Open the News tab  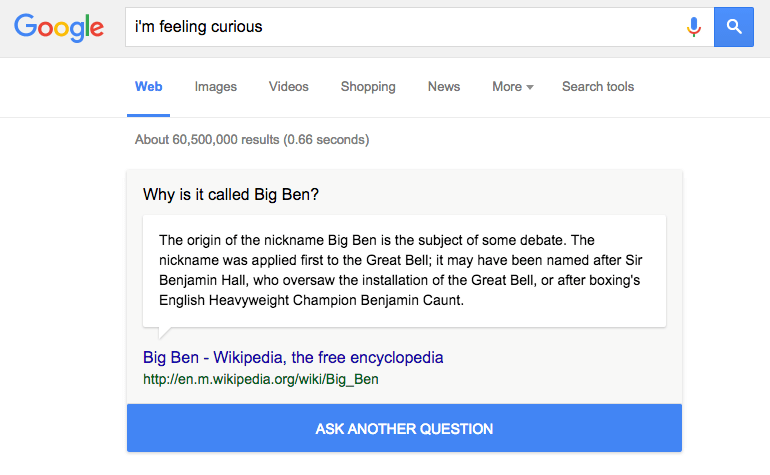point(444,86)
